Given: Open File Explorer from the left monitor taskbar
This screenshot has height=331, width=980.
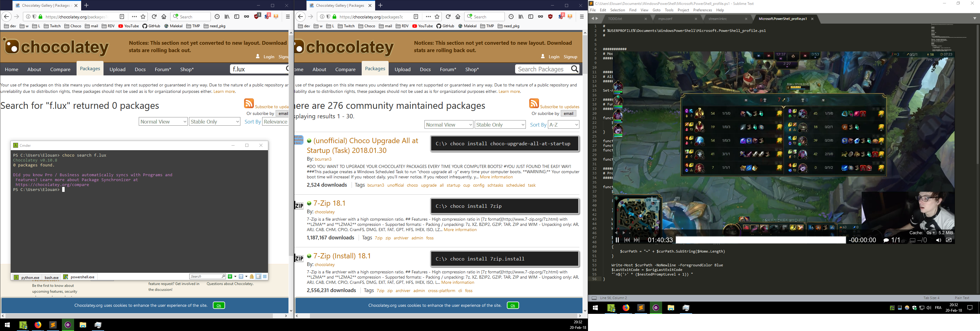Looking at the screenshot, I should [x=83, y=325].
